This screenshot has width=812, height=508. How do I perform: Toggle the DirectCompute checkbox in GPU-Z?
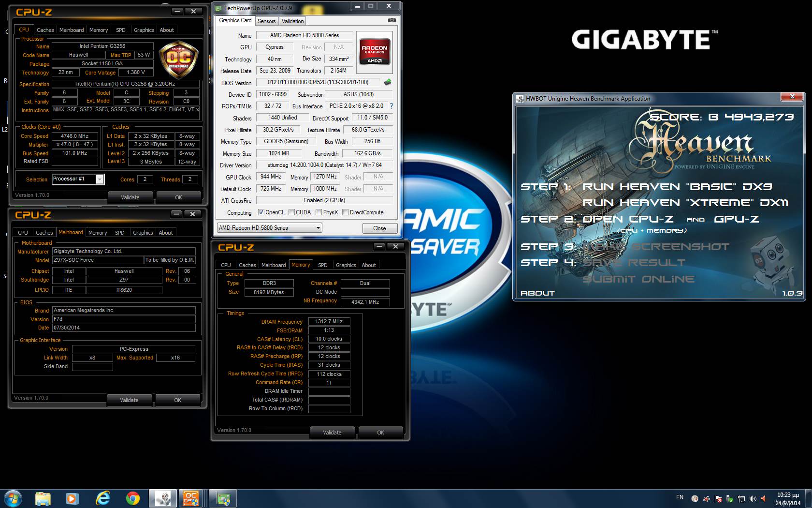click(x=345, y=212)
